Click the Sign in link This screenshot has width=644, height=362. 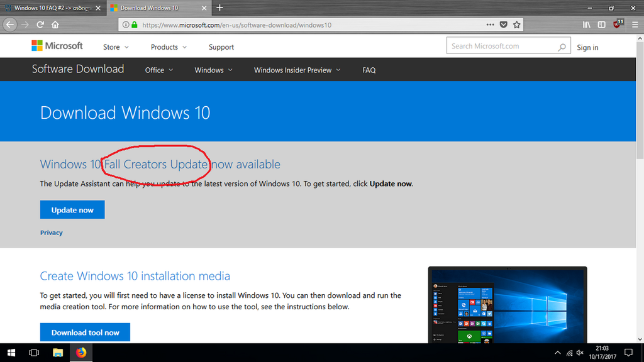point(587,48)
